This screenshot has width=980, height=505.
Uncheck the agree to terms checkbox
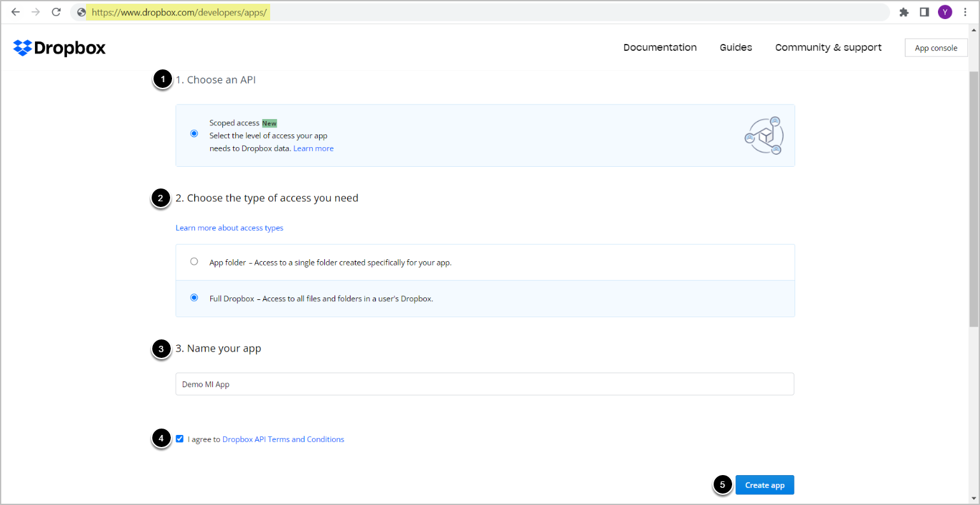coord(180,439)
